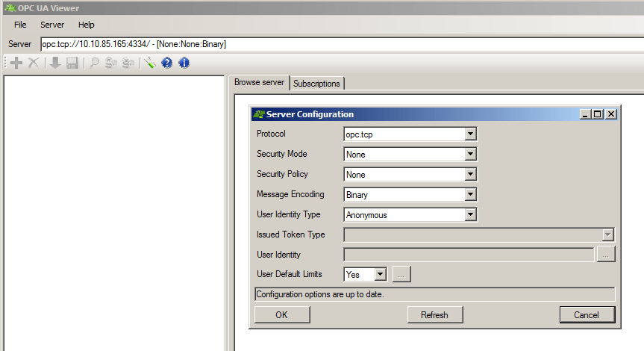Open the User Default Limits dropdown

(380, 275)
